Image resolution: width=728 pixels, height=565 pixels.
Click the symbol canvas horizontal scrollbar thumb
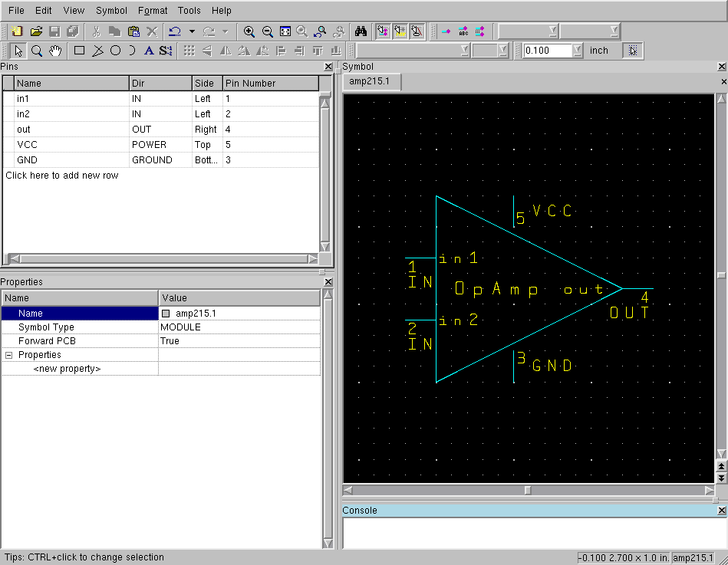(527, 489)
